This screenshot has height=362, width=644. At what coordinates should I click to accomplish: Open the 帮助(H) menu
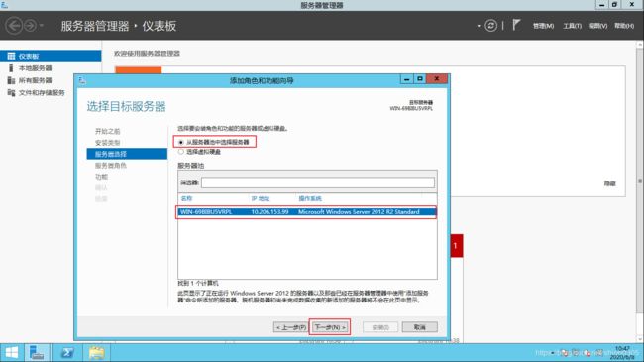coord(624,26)
